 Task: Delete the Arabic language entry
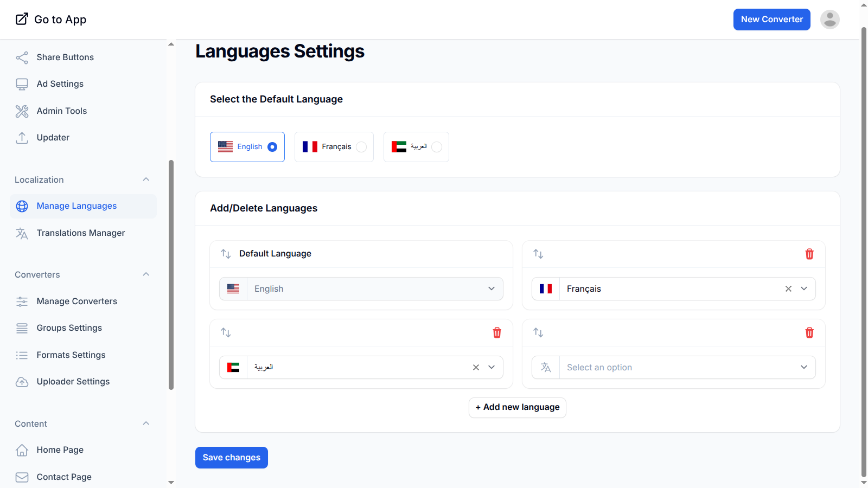pyautogui.click(x=496, y=332)
